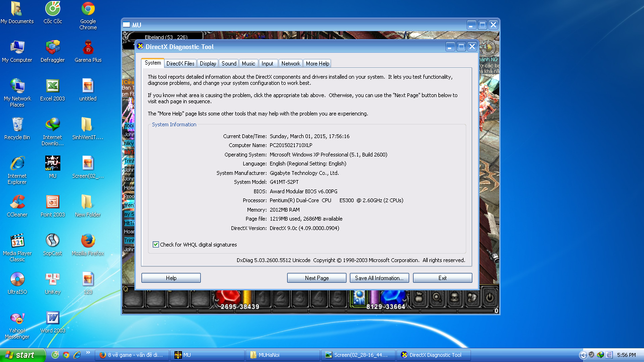Image resolution: width=644 pixels, height=362 pixels.
Task: Switch to MUHaNoi folder taskbar button
Action: (x=283, y=355)
